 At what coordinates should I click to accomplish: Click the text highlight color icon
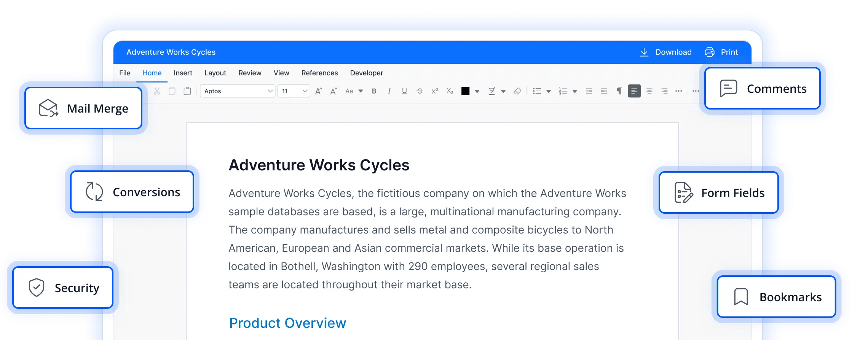click(491, 91)
